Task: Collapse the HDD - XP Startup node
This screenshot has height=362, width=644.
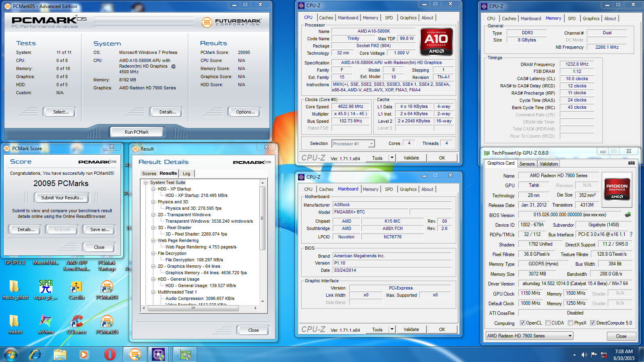Action: [x=153, y=189]
